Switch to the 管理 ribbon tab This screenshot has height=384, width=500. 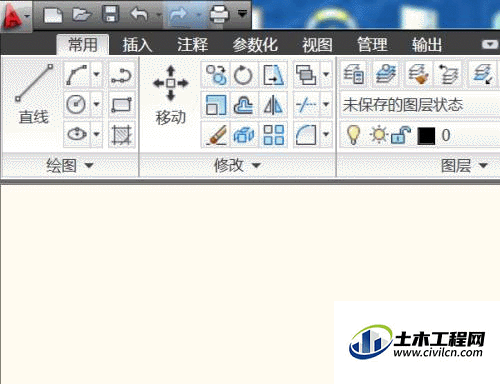click(x=372, y=45)
